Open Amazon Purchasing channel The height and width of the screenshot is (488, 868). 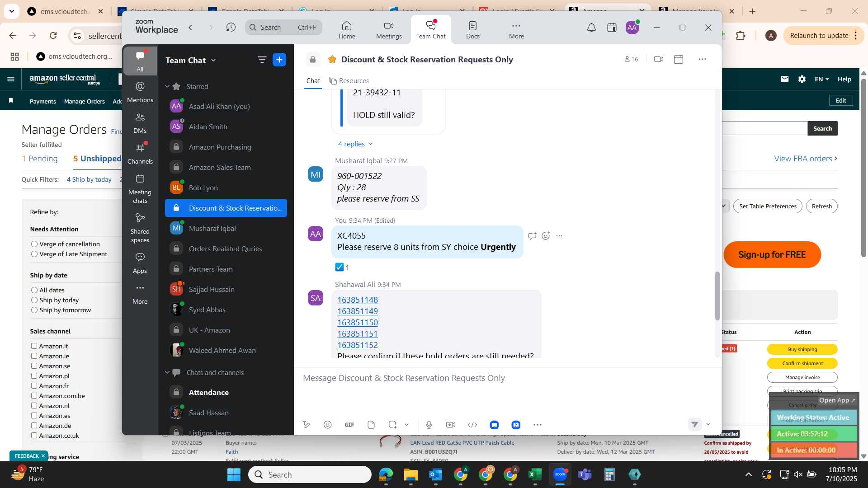point(226,147)
